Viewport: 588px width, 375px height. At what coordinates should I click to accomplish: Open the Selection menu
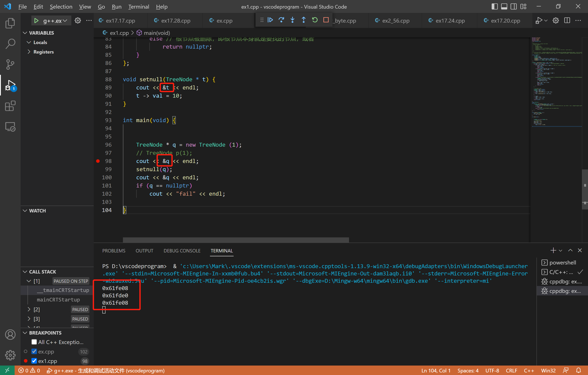61,7
